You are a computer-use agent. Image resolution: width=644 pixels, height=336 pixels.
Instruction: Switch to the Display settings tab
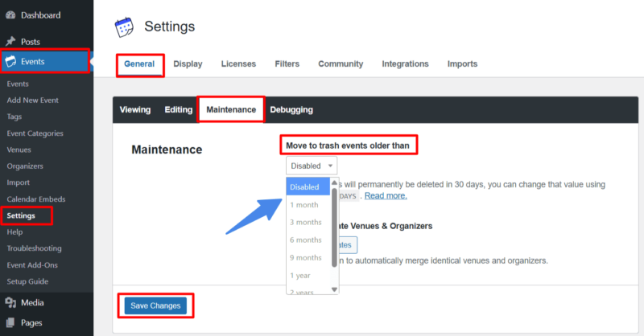188,64
